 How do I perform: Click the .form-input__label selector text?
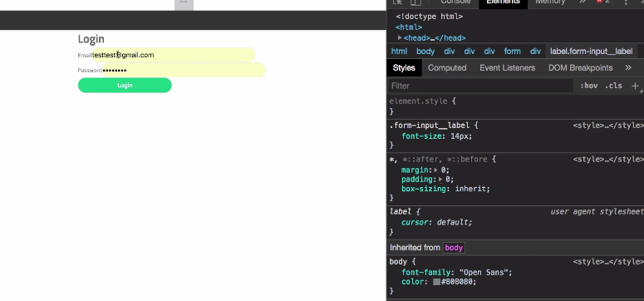click(x=430, y=126)
